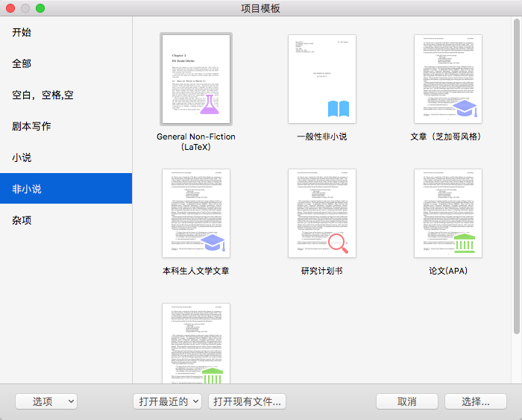The height and width of the screenshot is (420, 522).
Task: Click the General Non-Fiction (LaTeX) label
Action: pos(196,142)
